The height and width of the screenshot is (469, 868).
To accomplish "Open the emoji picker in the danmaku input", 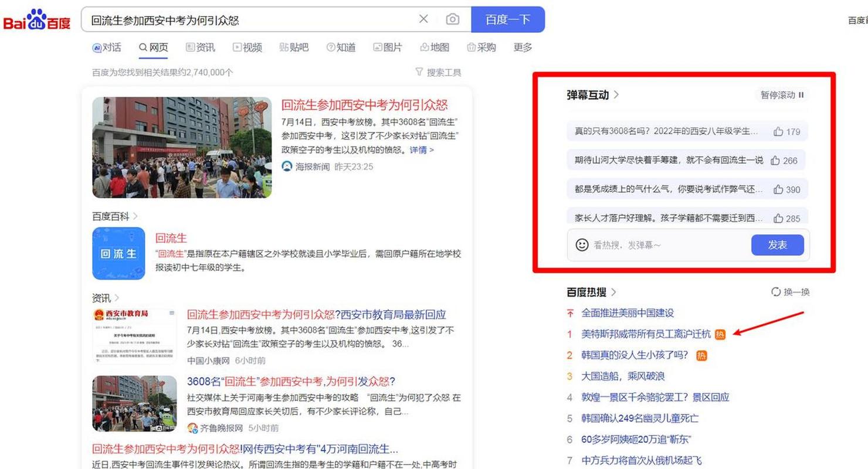I will point(581,244).
